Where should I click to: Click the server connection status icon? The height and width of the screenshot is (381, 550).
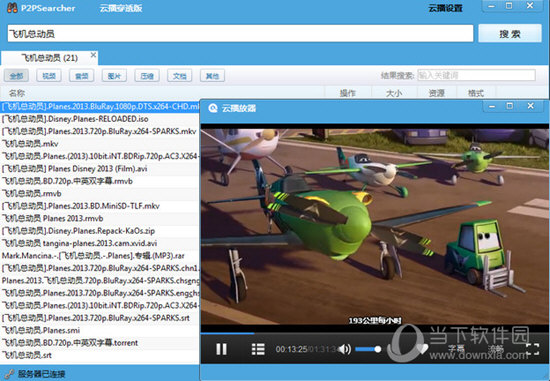pos(9,374)
